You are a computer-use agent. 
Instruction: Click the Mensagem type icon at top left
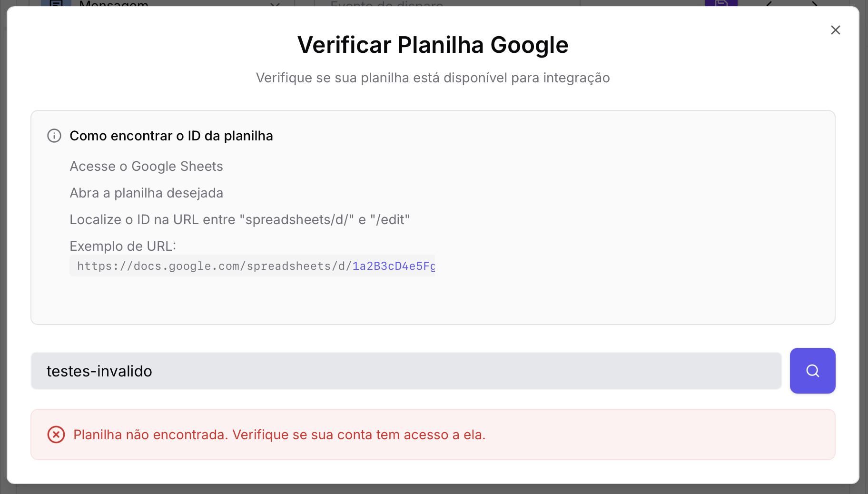(x=56, y=3)
